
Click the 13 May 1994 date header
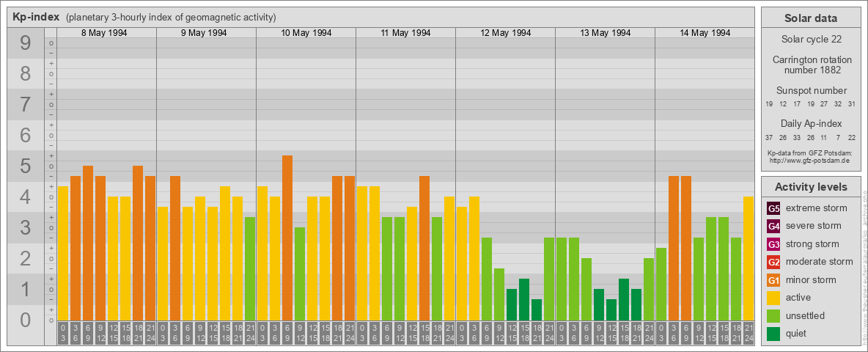(605, 33)
